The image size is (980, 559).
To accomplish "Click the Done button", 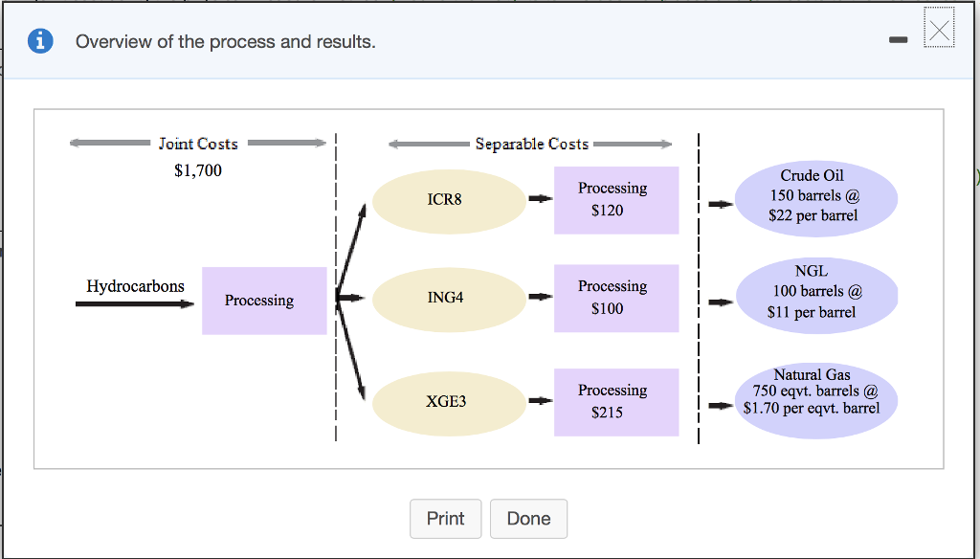I will click(528, 519).
